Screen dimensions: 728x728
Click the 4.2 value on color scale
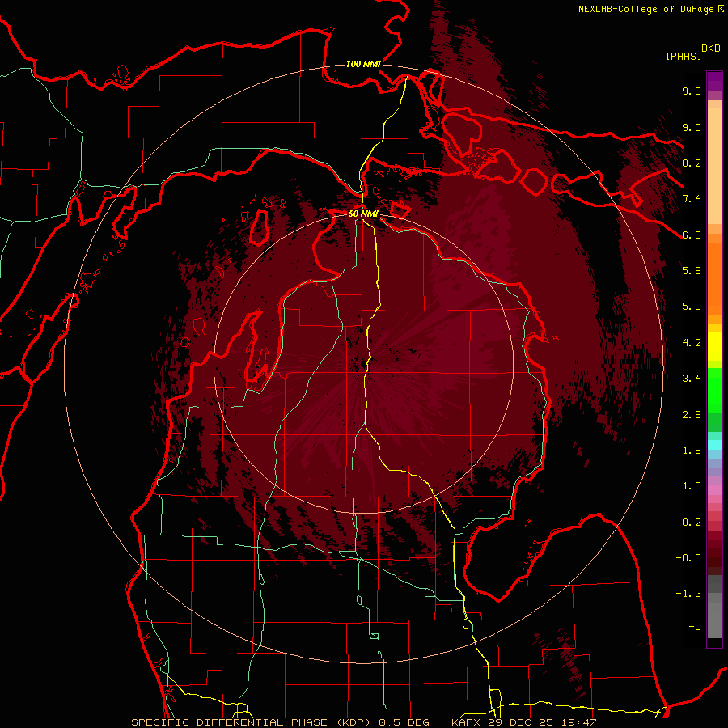692,343
